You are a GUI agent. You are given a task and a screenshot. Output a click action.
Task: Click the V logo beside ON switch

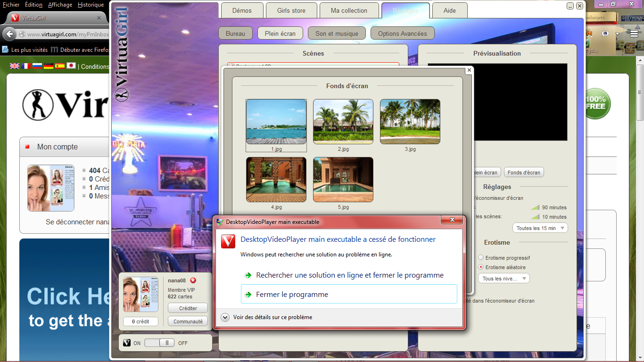point(126,343)
